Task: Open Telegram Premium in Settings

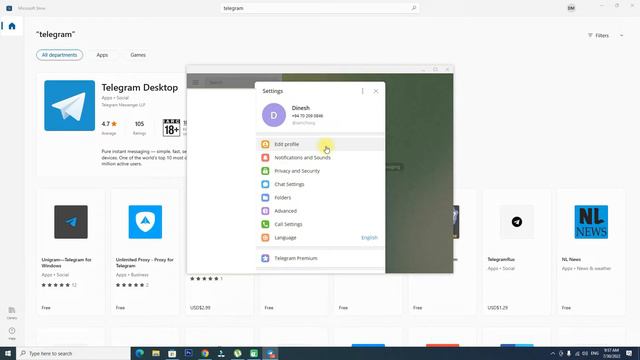Action: (x=320, y=258)
